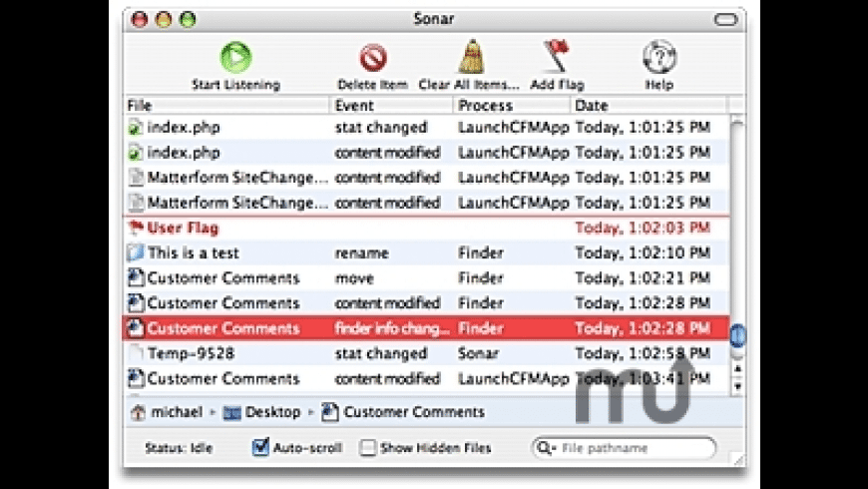This screenshot has width=868, height=489.
Task: Click Desktop in the path bar
Action: click(272, 412)
